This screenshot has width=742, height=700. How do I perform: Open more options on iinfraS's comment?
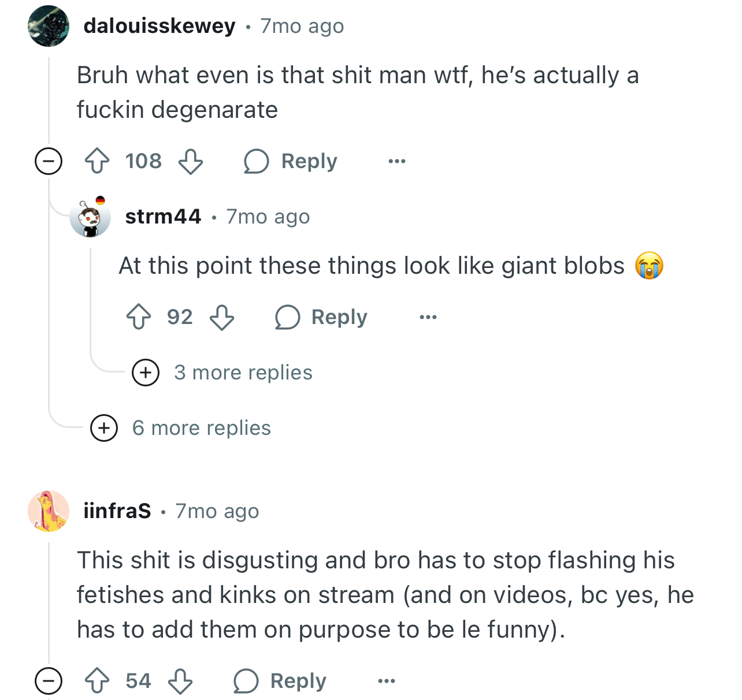(387, 681)
